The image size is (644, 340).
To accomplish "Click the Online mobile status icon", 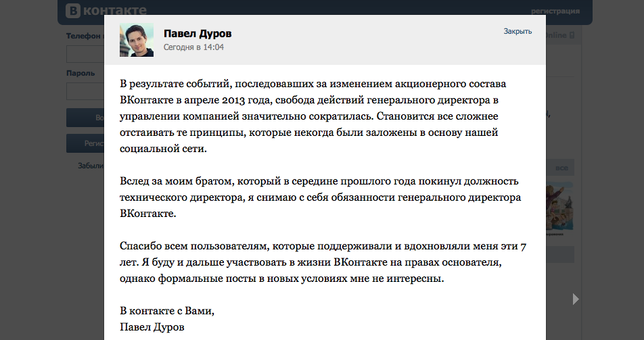I will click(x=572, y=35).
